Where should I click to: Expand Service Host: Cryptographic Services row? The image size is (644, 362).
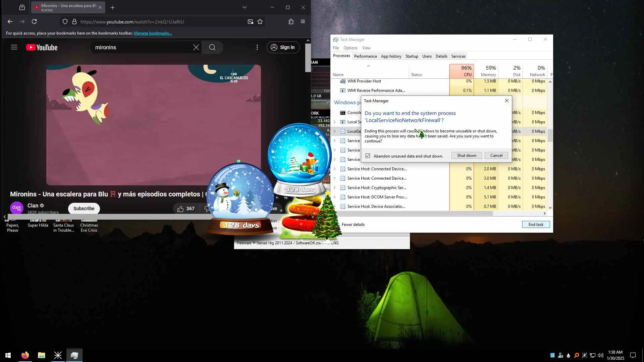[x=334, y=188]
